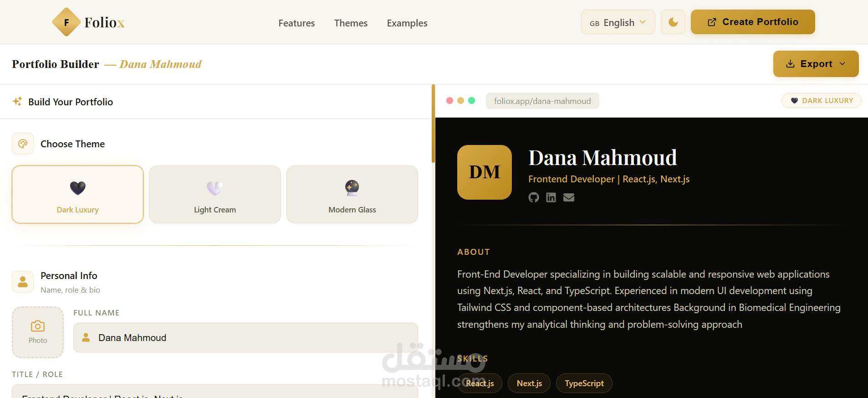Click the 'Frontend Developer | React.js, Next.js' subtitle
Screen dimensions: 868x398
point(609,179)
